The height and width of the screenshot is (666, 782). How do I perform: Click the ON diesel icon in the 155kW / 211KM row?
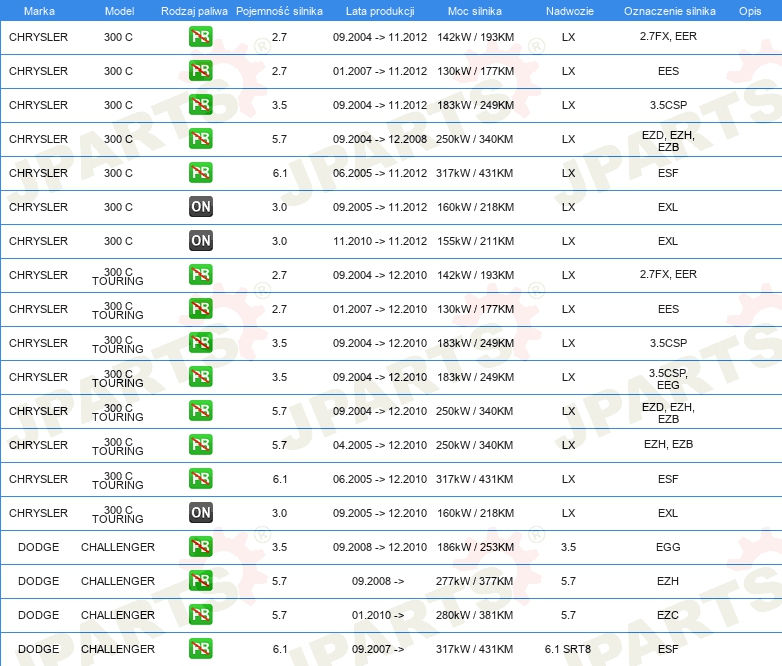tap(201, 241)
